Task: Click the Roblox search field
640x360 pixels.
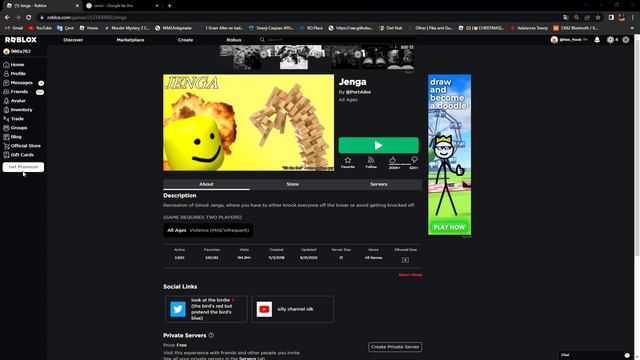Action: click(x=338, y=40)
